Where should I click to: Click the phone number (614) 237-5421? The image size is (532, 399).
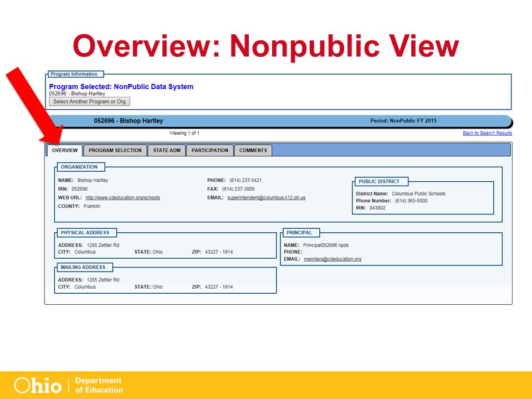[245, 180]
